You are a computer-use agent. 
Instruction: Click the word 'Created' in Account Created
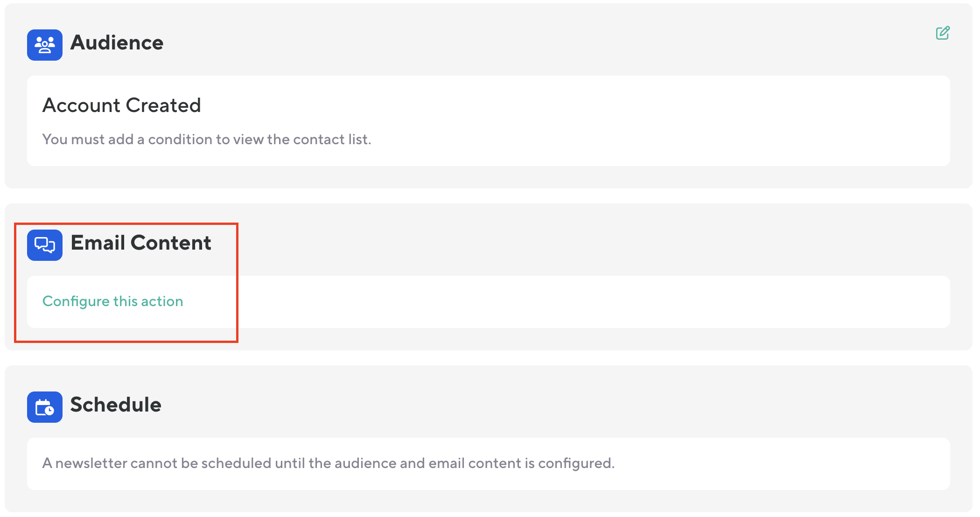click(x=163, y=105)
